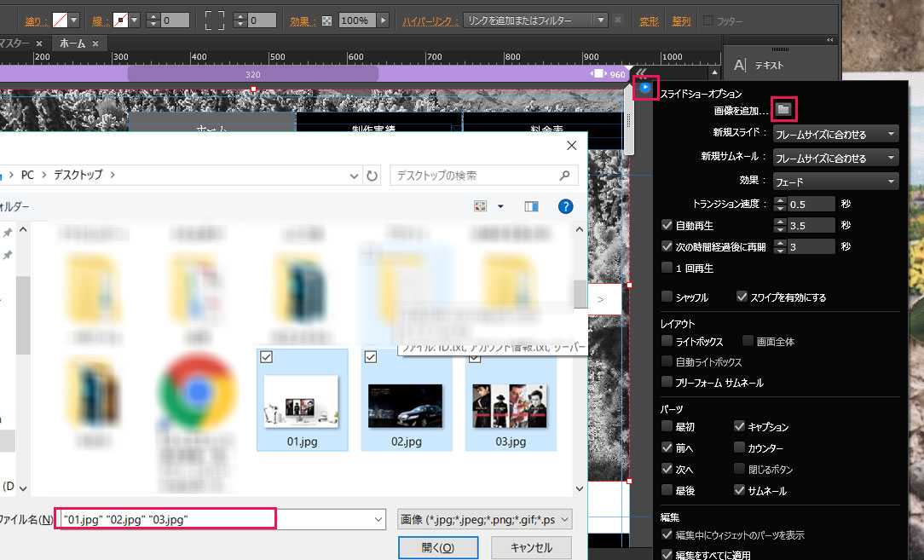The height and width of the screenshot is (560, 924).
Task: Click the file list vertical scrollbar thumb
Action: click(580, 293)
